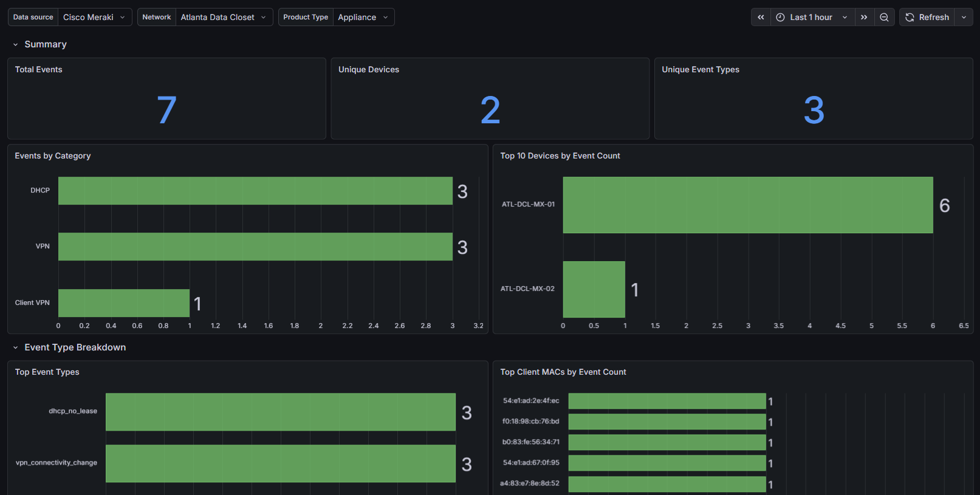Click the ATL-DCL-MX-02 axis label
This screenshot has height=495, width=980.
527,288
